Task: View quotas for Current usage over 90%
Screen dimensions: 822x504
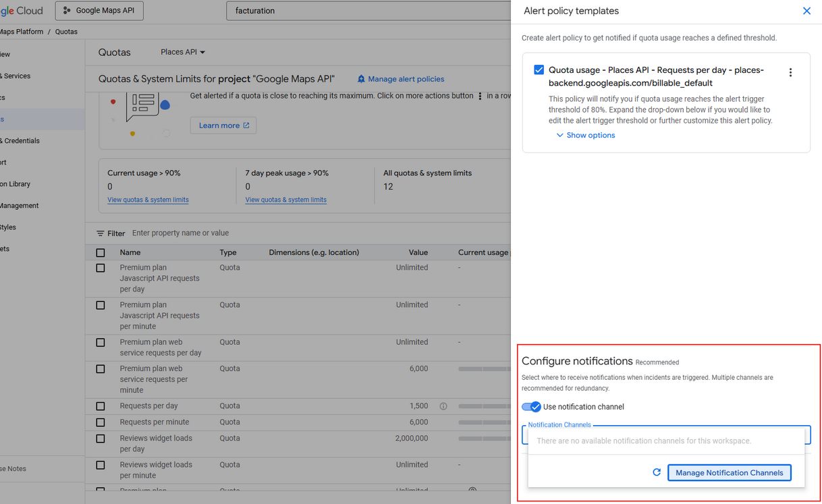Action: (148, 200)
